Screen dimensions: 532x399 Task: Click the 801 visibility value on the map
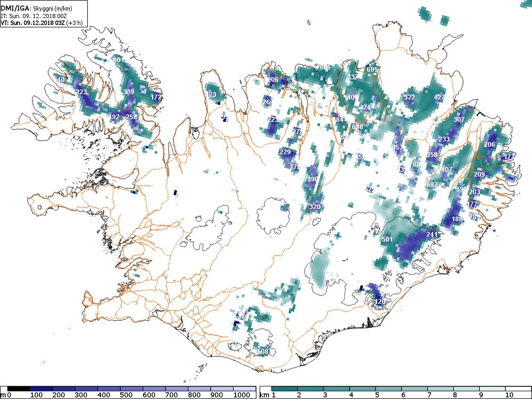pos(119,60)
